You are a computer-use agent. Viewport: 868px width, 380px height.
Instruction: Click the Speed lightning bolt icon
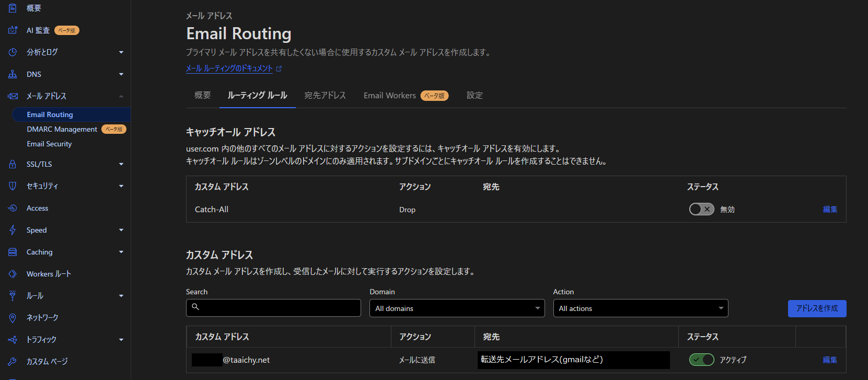13,230
